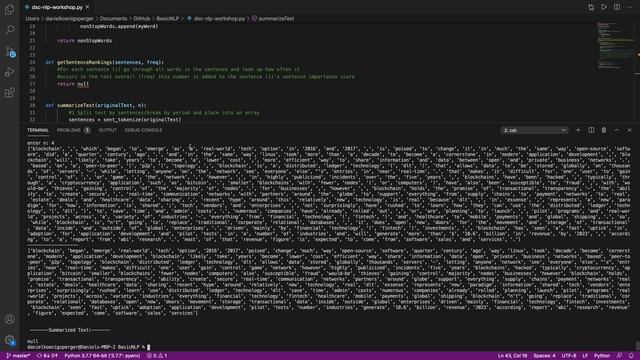Click danielkoenigsperger in the breadcrumb path

pos(69,18)
